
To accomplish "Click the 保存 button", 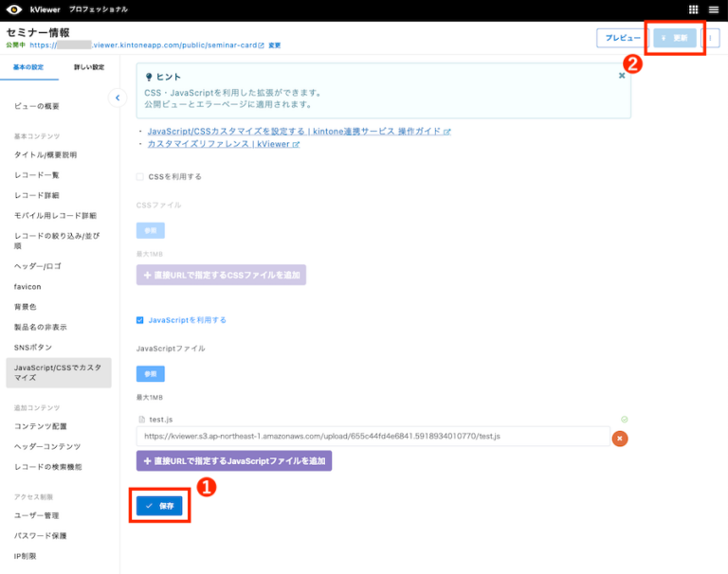I will [159, 506].
